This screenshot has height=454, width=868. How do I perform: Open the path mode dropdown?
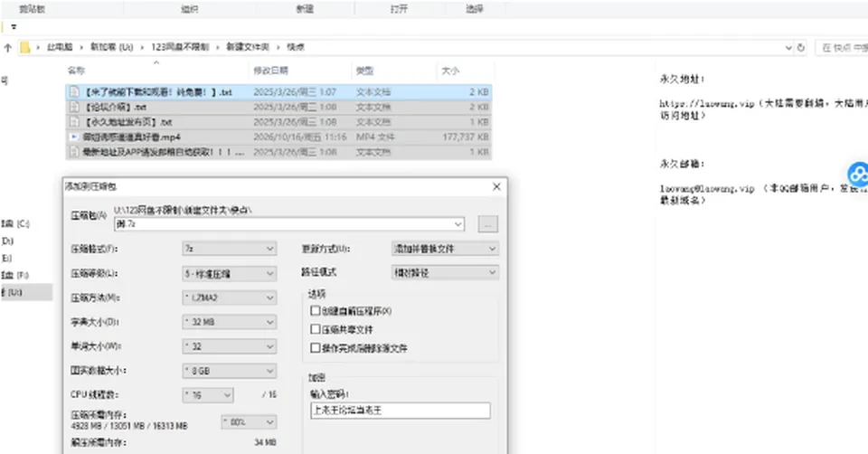point(445,272)
